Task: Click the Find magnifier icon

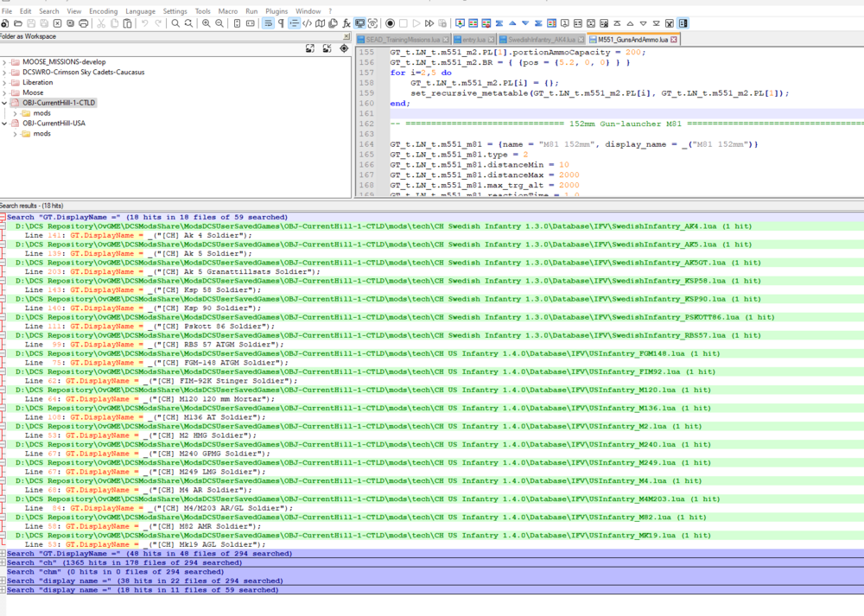Action: tap(176, 23)
